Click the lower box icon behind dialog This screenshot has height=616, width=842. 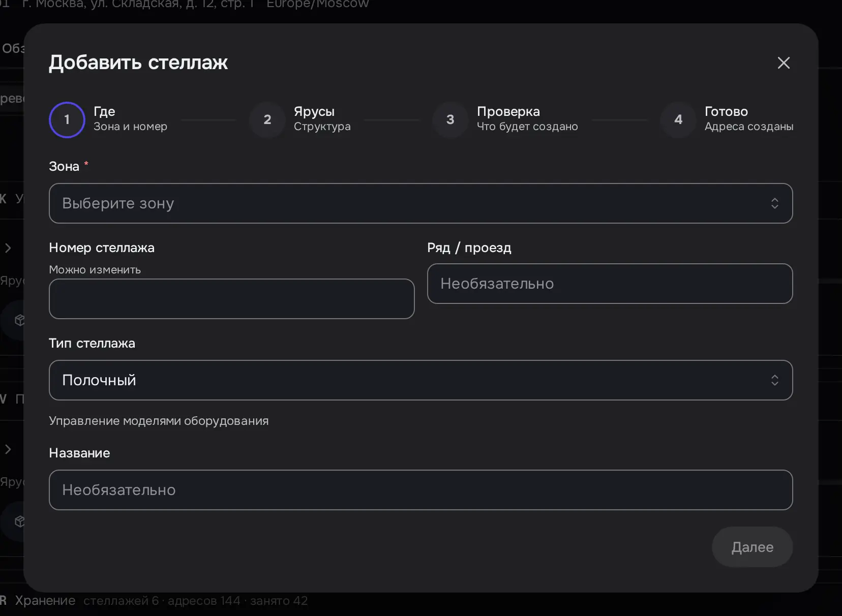point(20,521)
